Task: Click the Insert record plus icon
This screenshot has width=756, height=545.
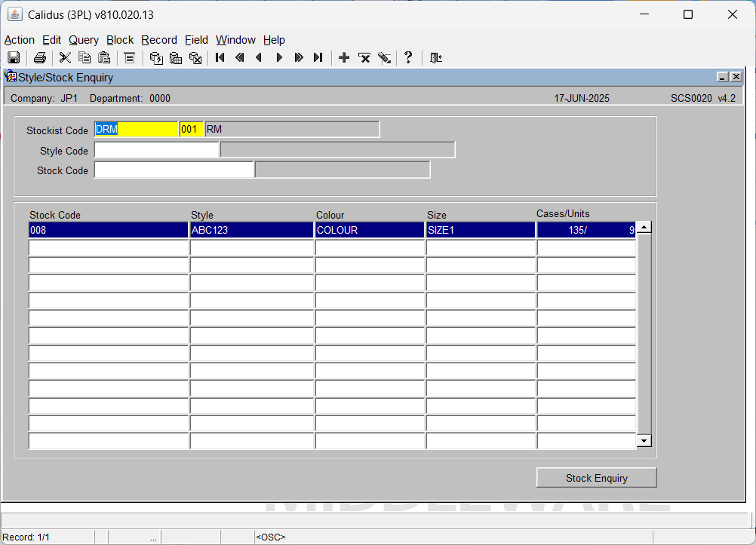Action: pos(344,58)
